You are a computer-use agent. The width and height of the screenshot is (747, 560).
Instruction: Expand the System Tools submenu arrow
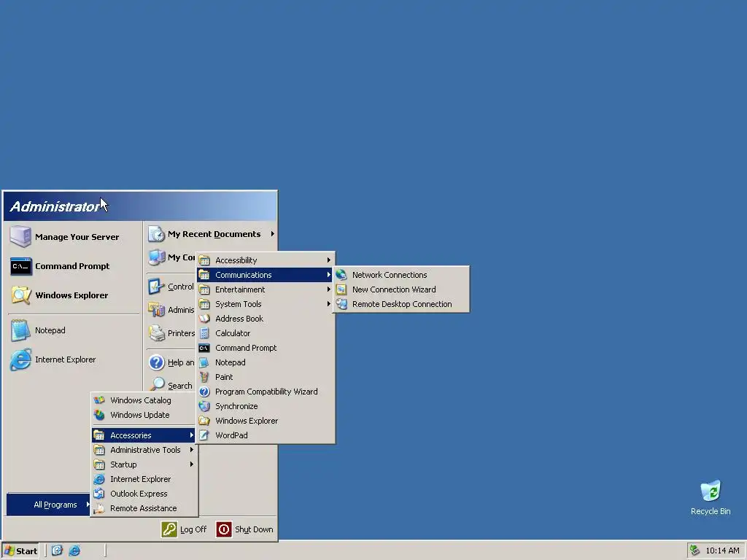(329, 304)
